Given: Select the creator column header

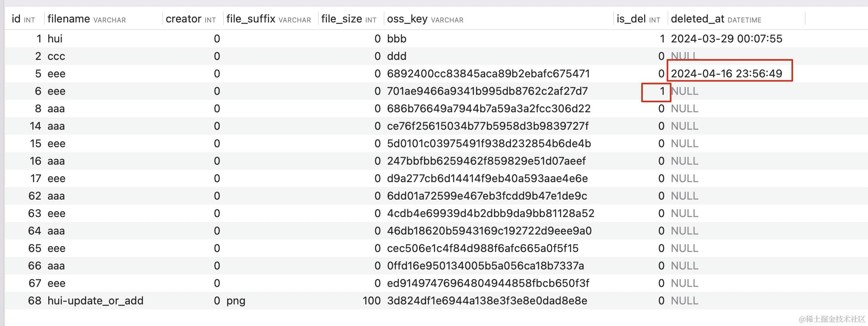Looking at the screenshot, I should pos(191,19).
